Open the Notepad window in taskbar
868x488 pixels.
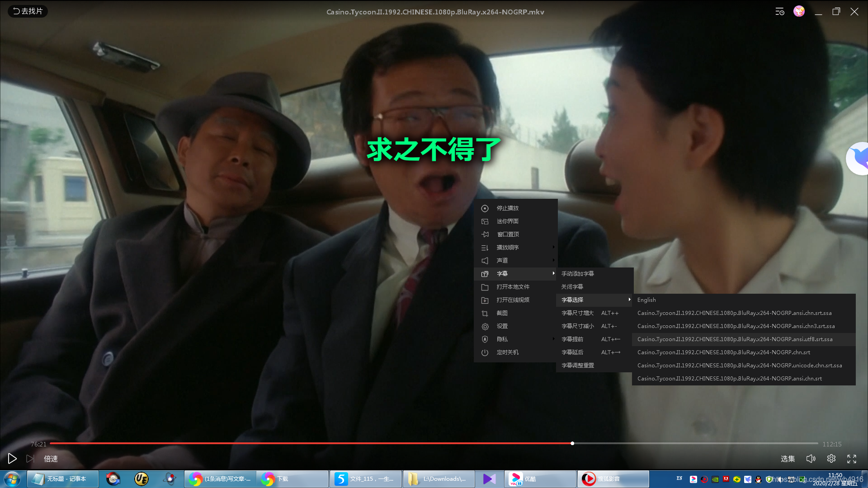[63, 479]
